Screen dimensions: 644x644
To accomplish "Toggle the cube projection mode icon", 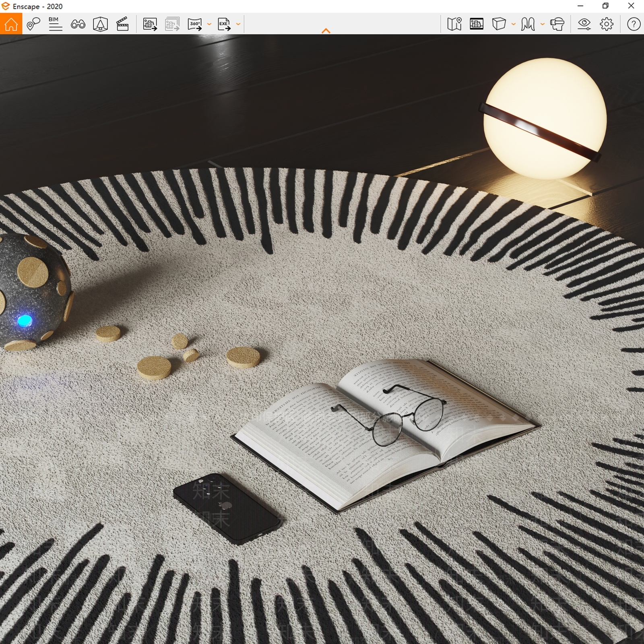I will tap(499, 24).
